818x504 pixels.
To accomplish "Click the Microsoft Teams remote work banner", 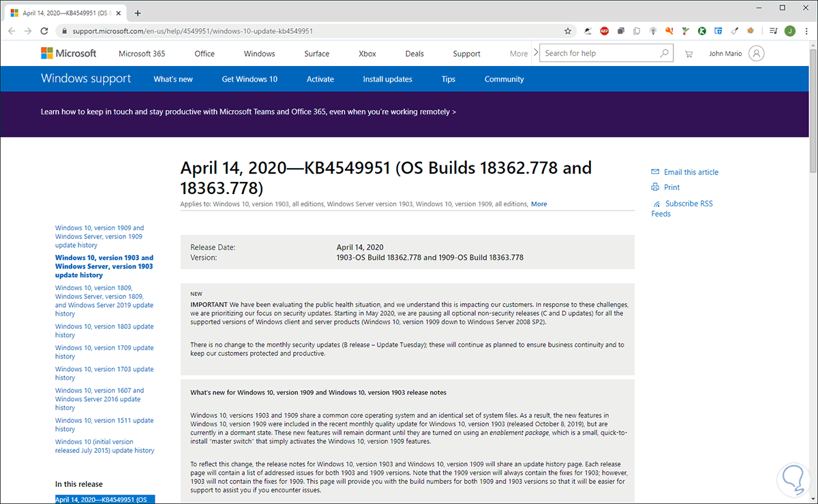I will click(x=249, y=112).
